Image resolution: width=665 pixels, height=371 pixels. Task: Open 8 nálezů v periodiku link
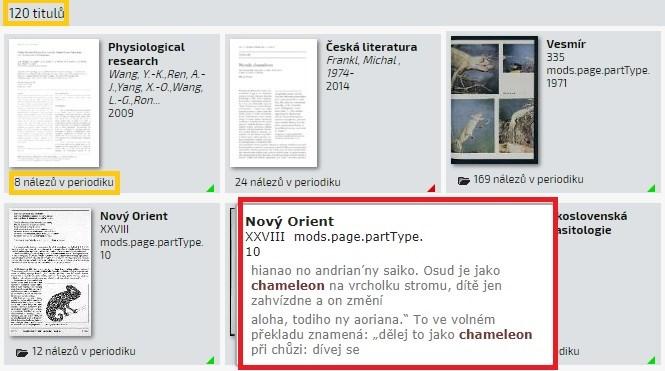[x=64, y=182]
